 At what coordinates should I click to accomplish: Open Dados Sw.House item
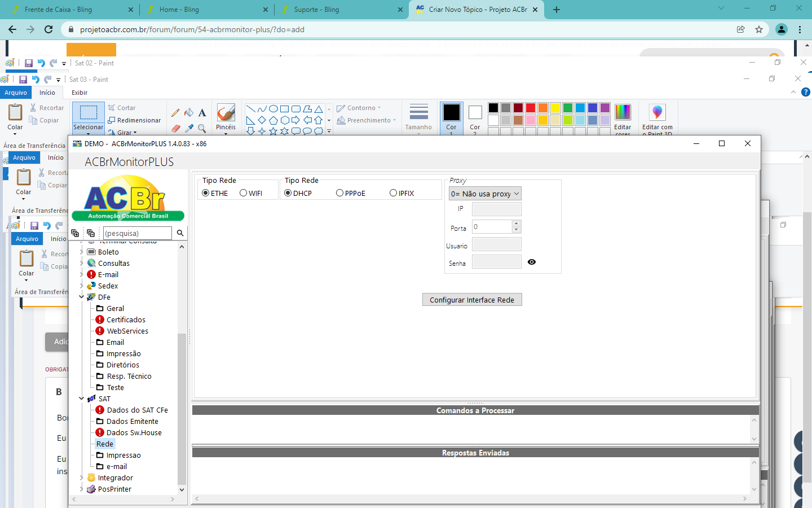(134, 432)
